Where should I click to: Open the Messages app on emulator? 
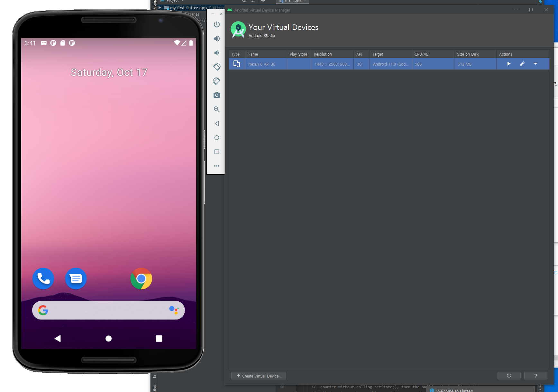(76, 278)
